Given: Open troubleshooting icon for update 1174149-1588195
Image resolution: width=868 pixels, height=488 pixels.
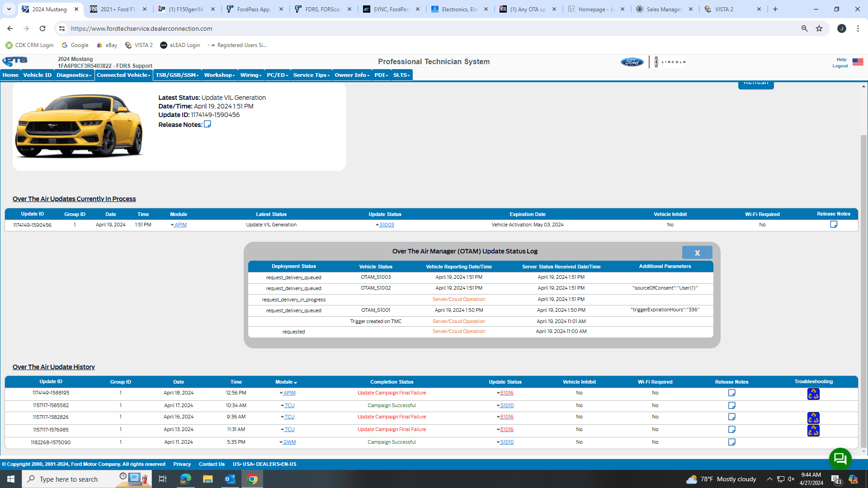Looking at the screenshot, I should coord(813,394).
